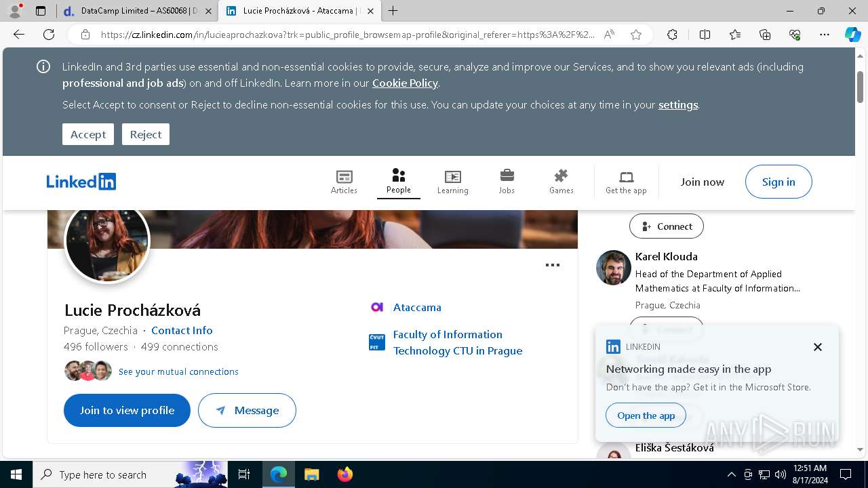The width and height of the screenshot is (868, 488).
Task: Open the Cookie Policy link
Action: tap(405, 83)
